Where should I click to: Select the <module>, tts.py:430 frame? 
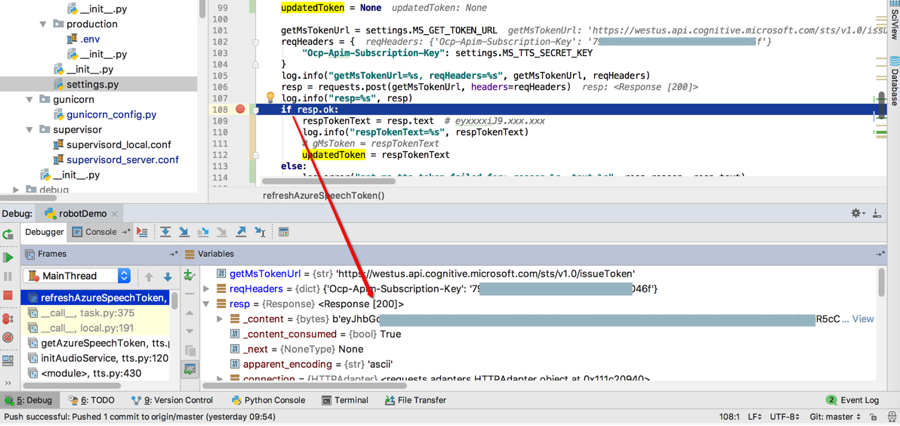click(95, 373)
